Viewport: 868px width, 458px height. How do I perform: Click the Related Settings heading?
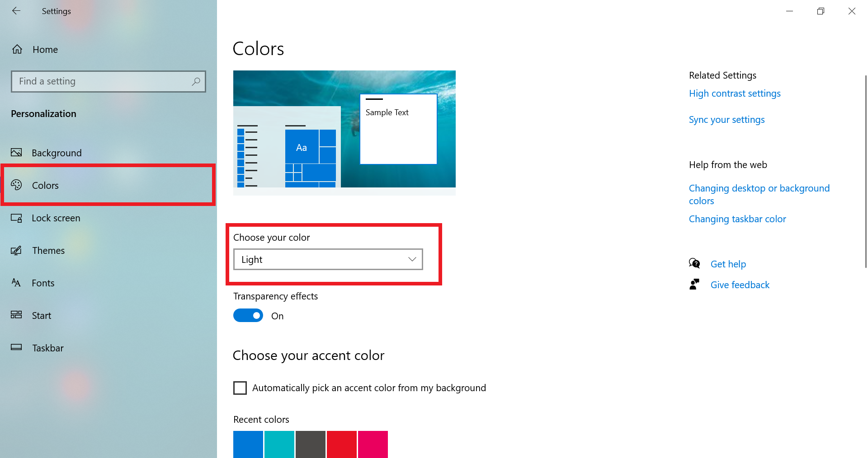722,75
